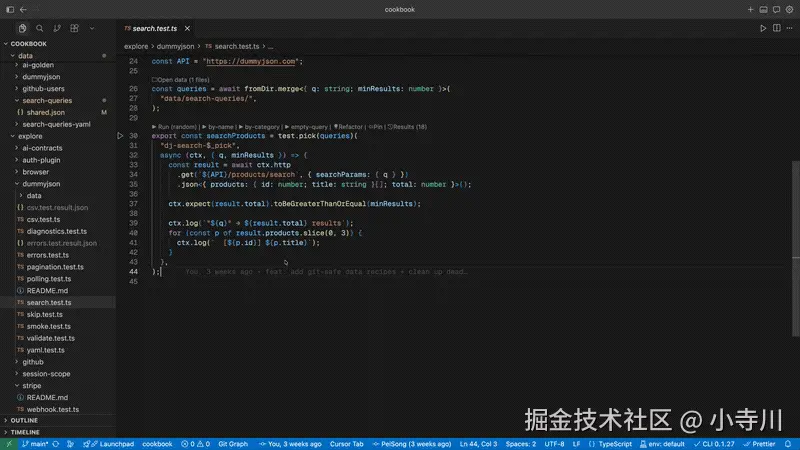Expand the github-users folder
Viewport: 800px width, 450px height.
point(43,89)
